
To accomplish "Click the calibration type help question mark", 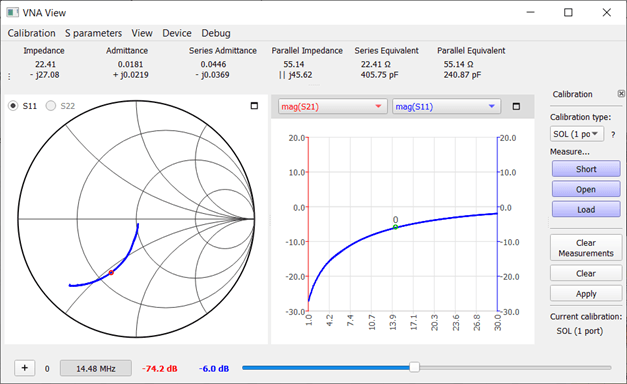I will pos(613,135).
